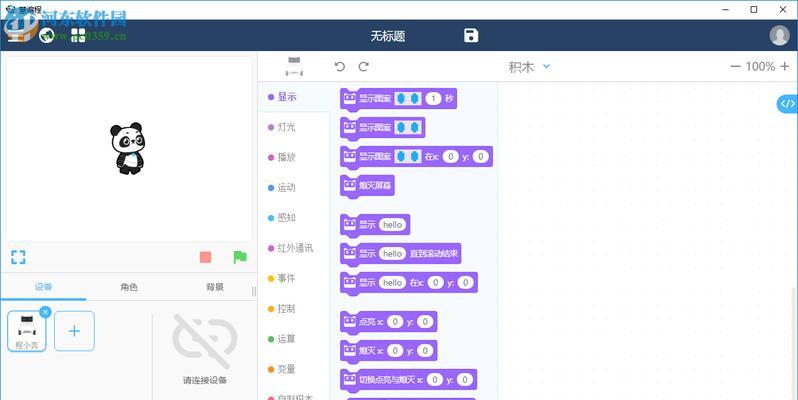Run the program with green flag

[240, 257]
